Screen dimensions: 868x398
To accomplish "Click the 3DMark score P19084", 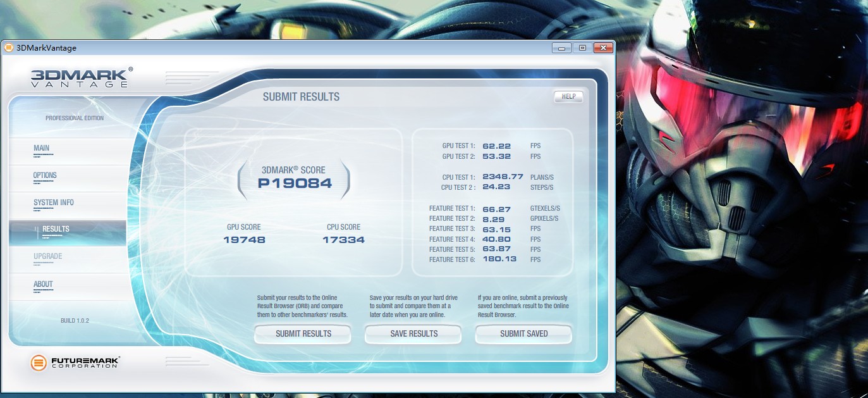I will click(295, 183).
